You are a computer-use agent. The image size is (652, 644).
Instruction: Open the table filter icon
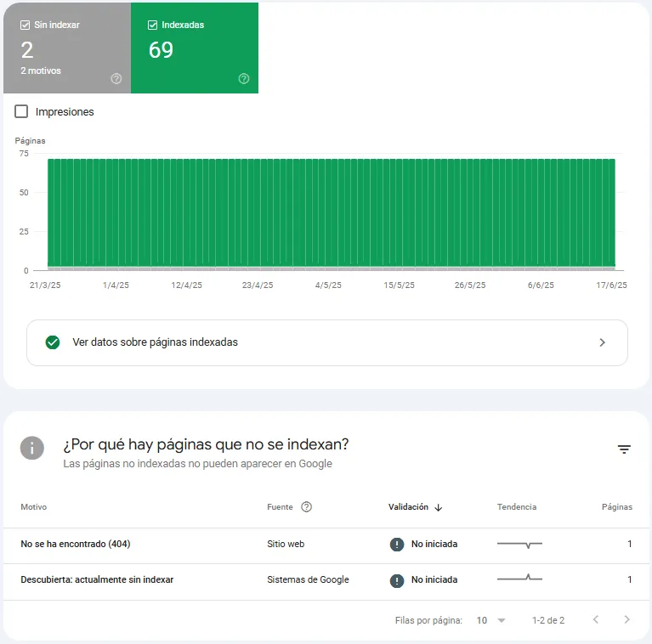(x=624, y=449)
